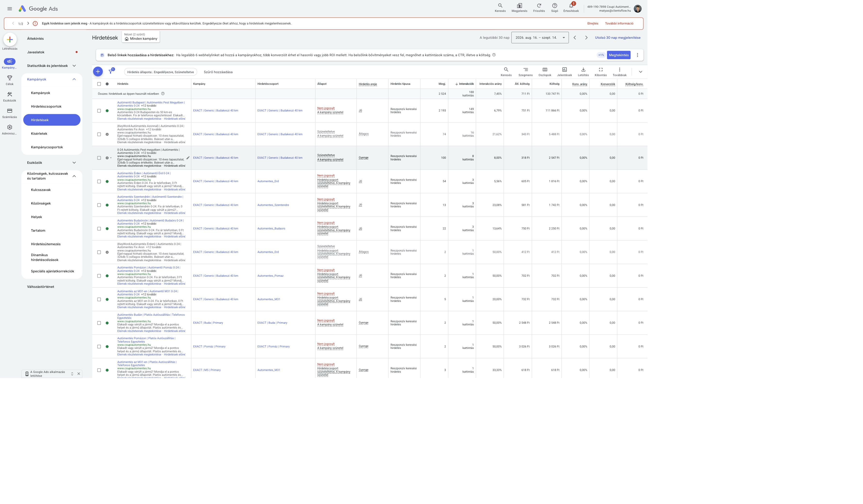The image size is (863, 504).
Task: Click the top bar Keresés search icon
Action: point(500,6)
